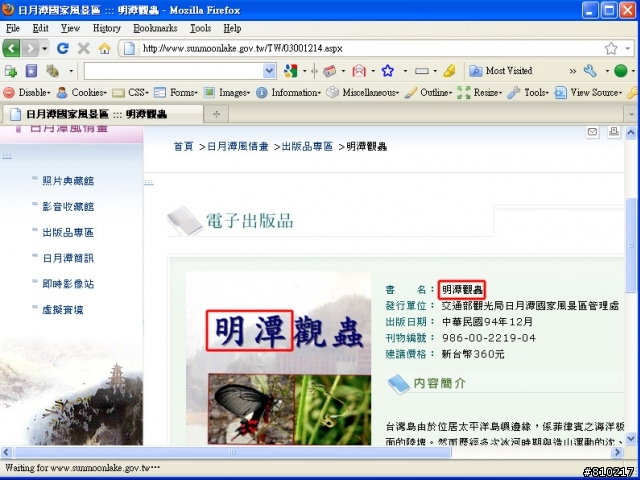
Task: Open the Tools developer toolbar menu
Action: 528,93
